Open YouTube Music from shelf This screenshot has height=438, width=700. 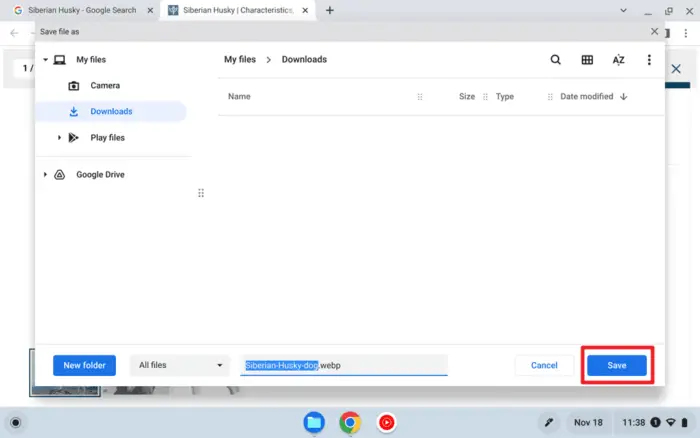[386, 422]
